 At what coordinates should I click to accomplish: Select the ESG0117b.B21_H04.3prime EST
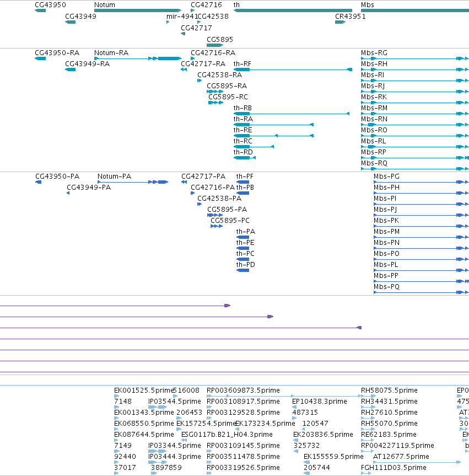point(184,440)
